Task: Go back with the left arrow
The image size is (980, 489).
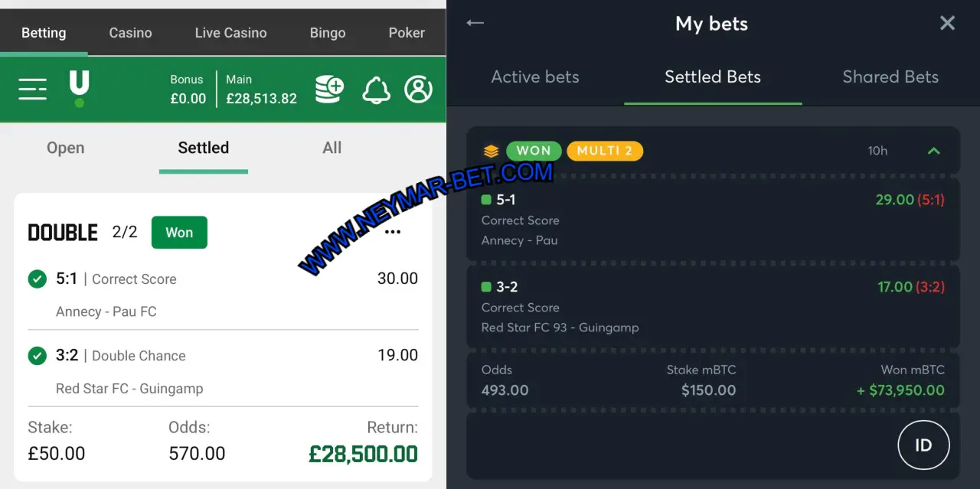Action: [475, 23]
